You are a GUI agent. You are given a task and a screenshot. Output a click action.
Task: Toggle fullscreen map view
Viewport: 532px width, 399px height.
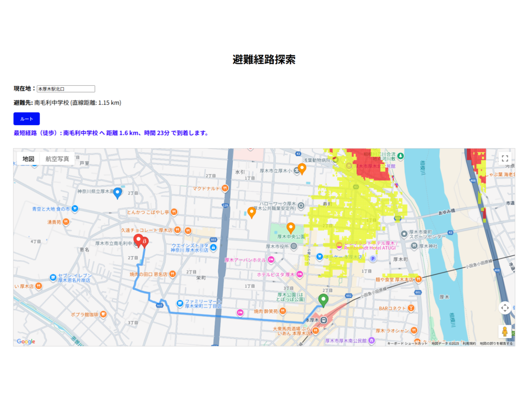click(x=504, y=159)
